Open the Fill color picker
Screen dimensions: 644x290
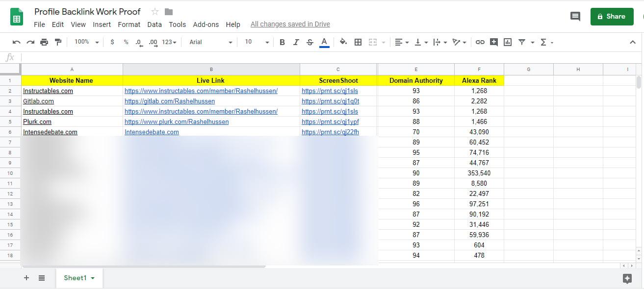[343, 42]
